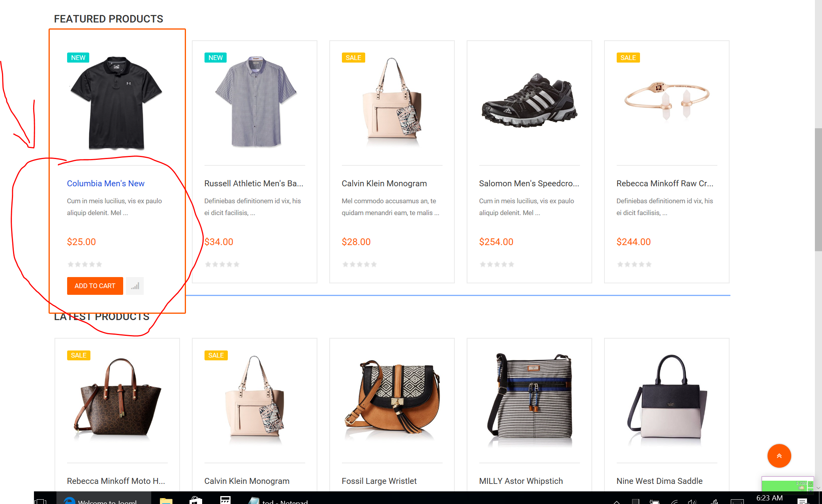Open File Explorer from the taskbar
Image resolution: width=822 pixels, height=504 pixels.
[x=166, y=500]
